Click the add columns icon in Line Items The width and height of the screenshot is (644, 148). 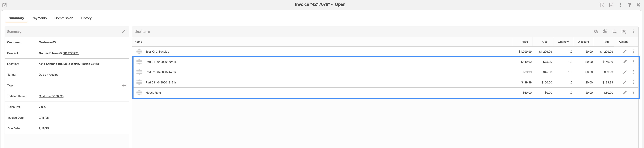614,32
